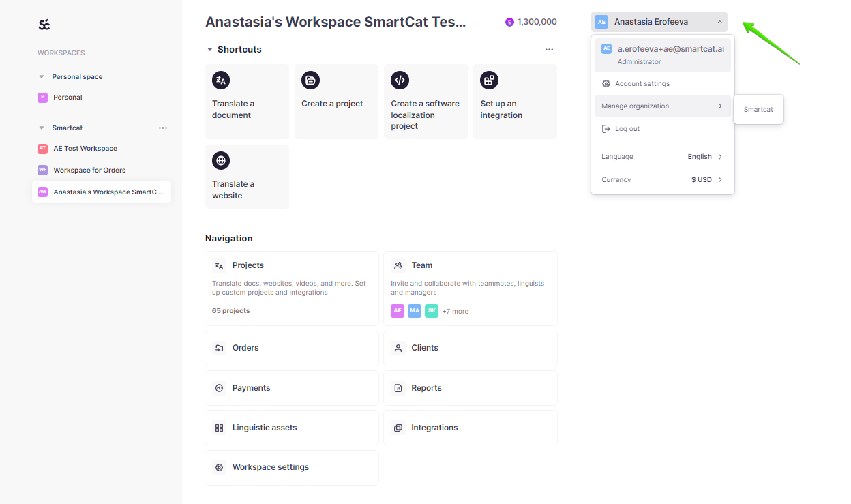This screenshot has height=504, width=851.
Task: Open the Shortcuts three-dots menu
Action: [x=549, y=50]
